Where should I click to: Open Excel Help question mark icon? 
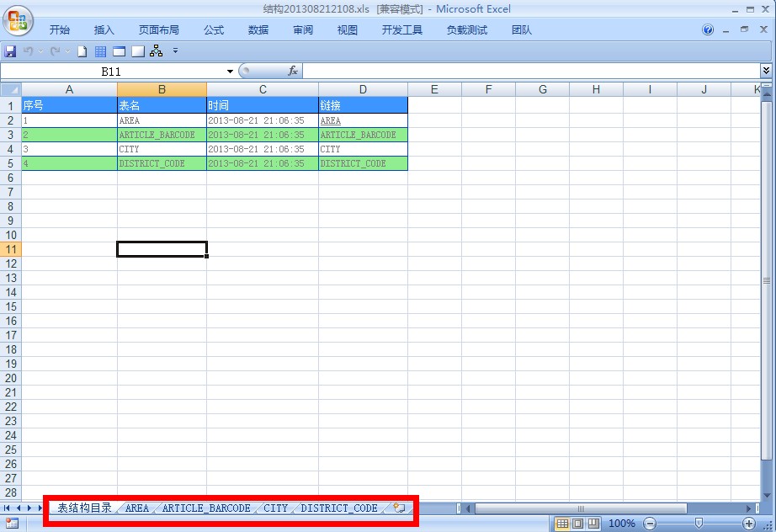708,29
